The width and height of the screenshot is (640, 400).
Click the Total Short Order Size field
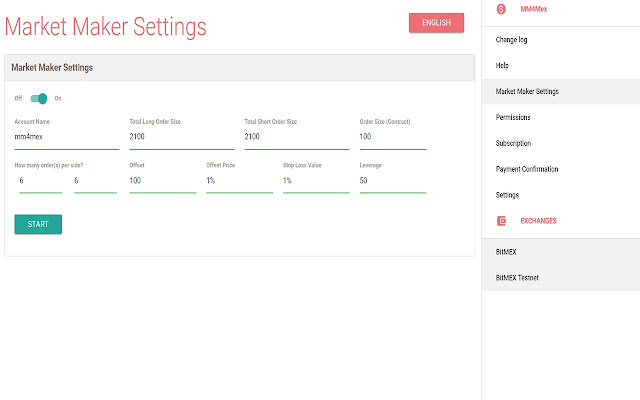coord(297,137)
